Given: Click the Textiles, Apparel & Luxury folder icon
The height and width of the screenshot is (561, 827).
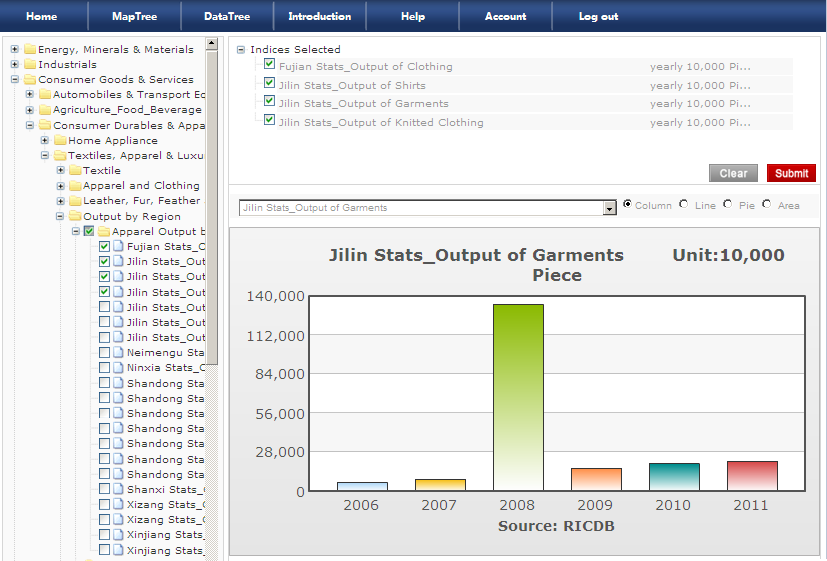Looking at the screenshot, I should (x=60, y=155).
